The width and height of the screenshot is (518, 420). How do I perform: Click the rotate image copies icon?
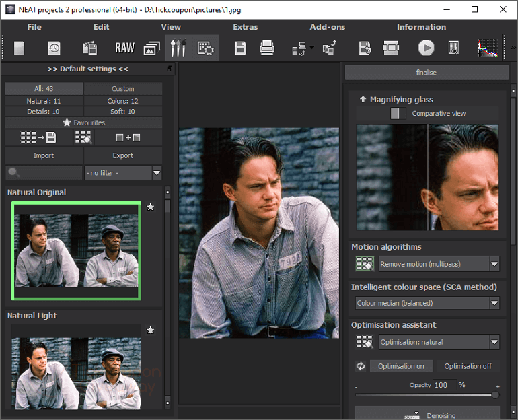(x=329, y=48)
